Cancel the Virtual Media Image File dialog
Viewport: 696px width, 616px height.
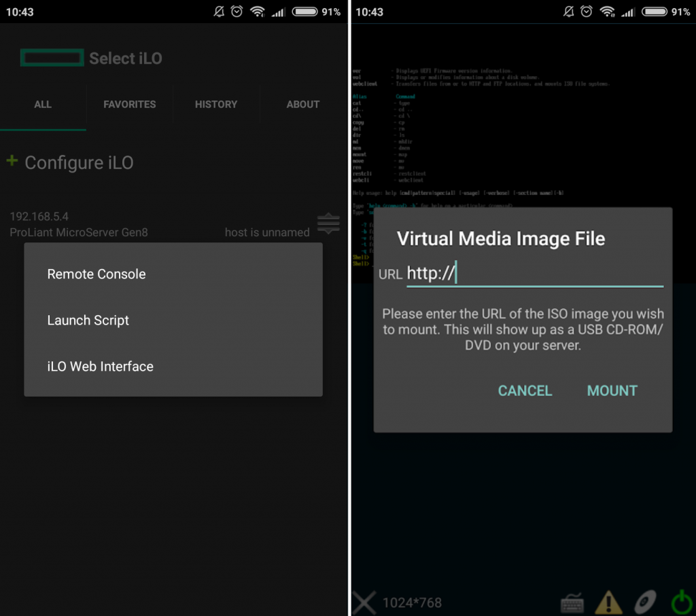pos(525,391)
